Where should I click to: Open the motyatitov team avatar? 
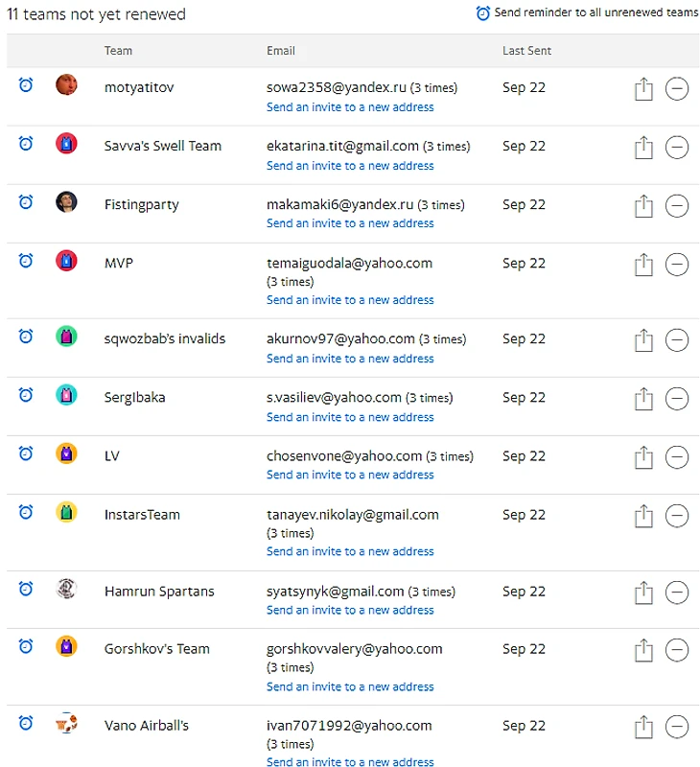(66, 85)
